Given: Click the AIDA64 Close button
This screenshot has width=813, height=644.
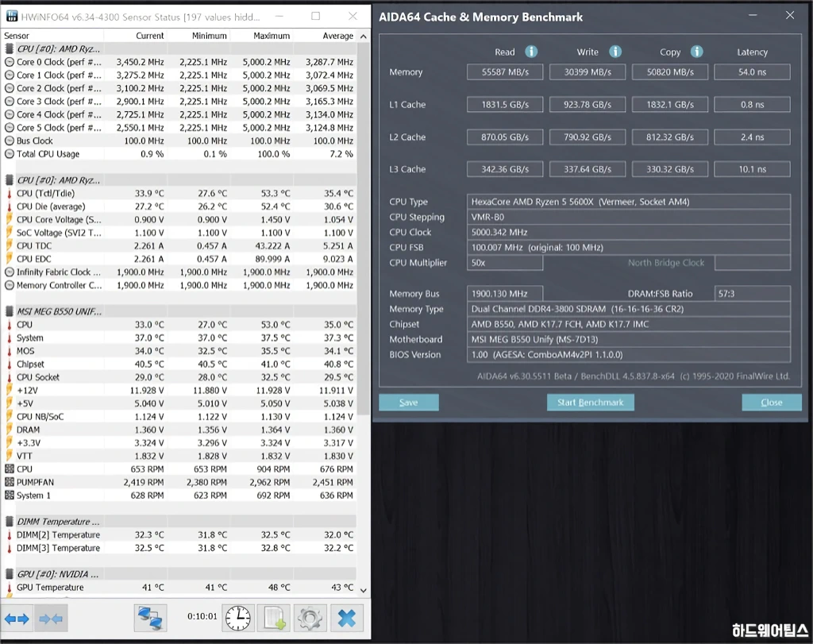Looking at the screenshot, I should pos(772,403).
